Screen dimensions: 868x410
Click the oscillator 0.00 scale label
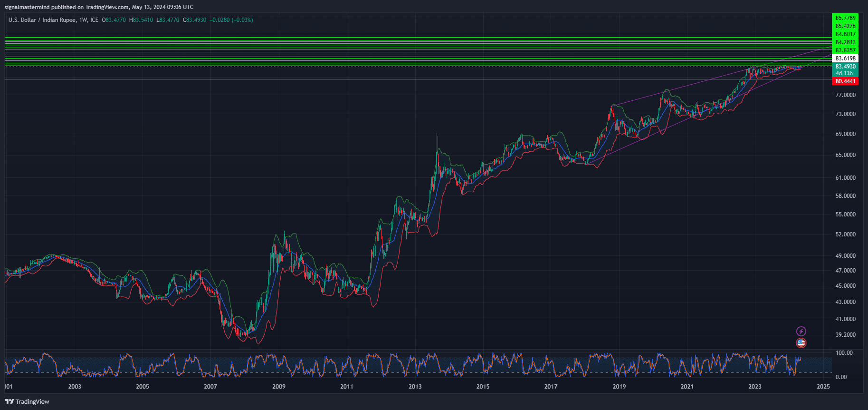841,377
